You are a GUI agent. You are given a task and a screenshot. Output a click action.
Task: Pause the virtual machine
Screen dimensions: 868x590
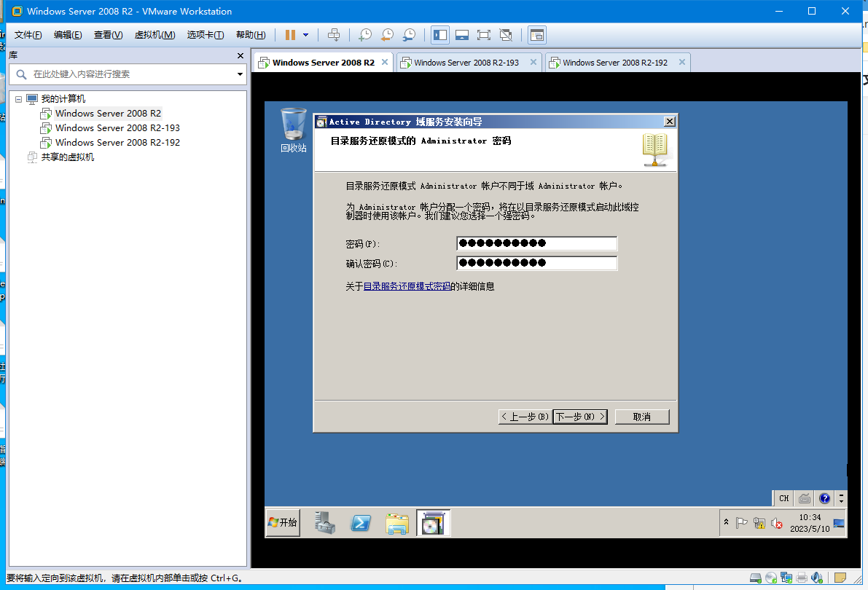click(290, 35)
